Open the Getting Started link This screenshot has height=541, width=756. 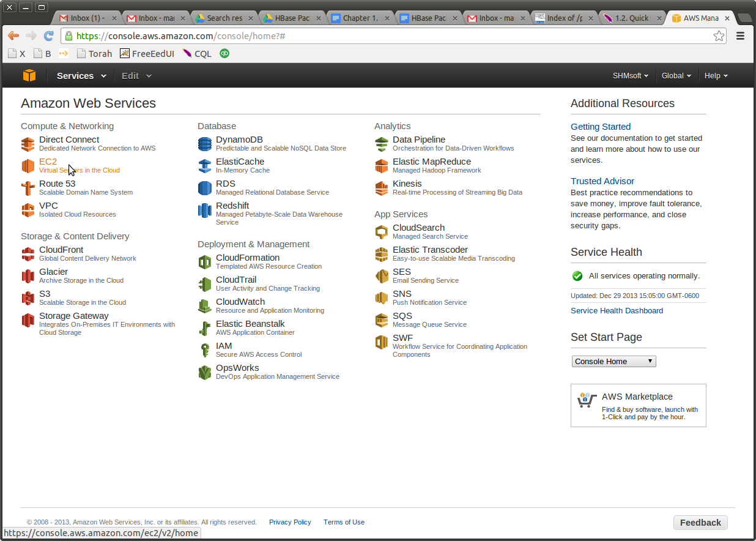tap(601, 127)
